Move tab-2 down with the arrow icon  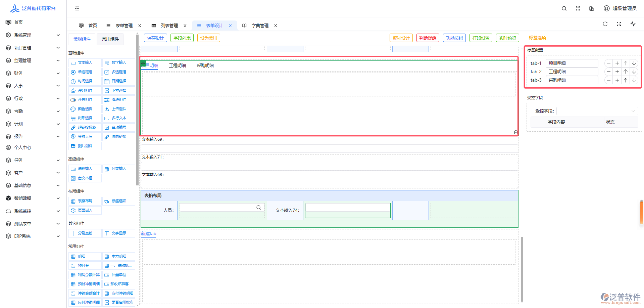634,72
